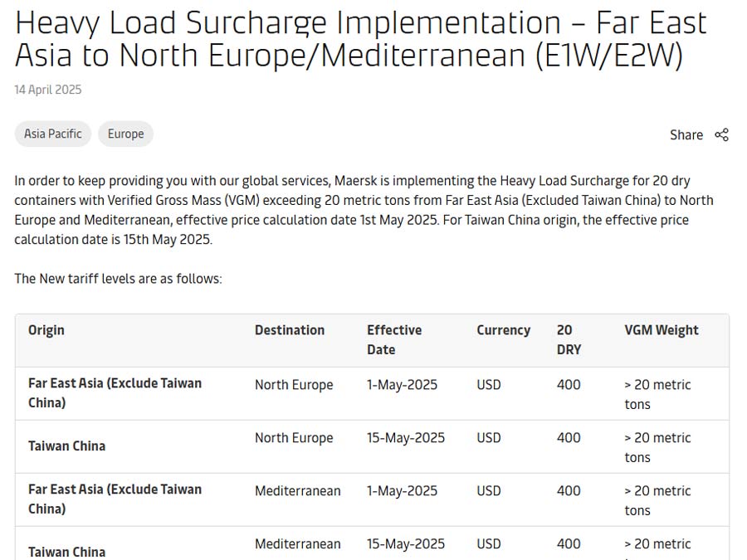The width and height of the screenshot is (747, 560).
Task: Select North Europe in the first table row
Action: coord(294,385)
